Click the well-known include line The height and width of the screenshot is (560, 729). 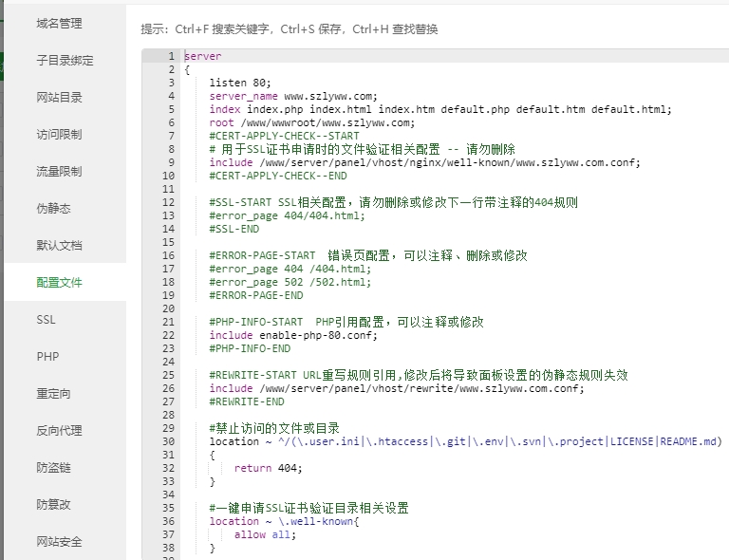tap(425, 162)
